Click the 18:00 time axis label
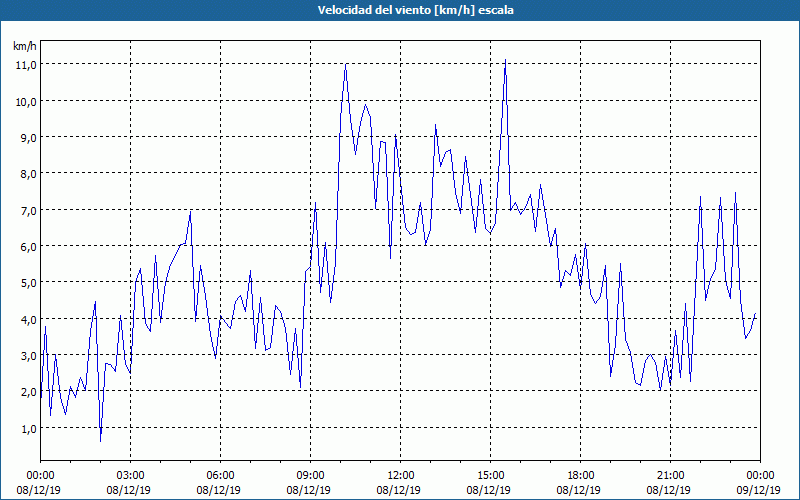 tap(580, 476)
